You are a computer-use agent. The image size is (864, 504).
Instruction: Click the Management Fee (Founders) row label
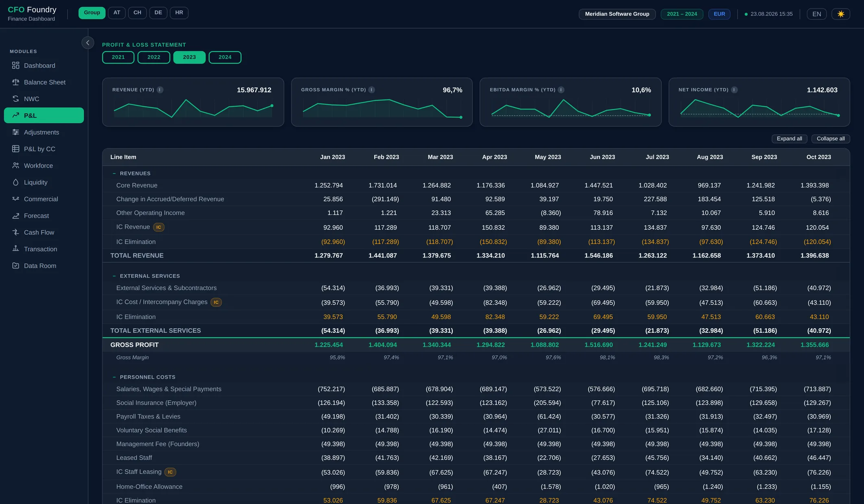point(158,444)
